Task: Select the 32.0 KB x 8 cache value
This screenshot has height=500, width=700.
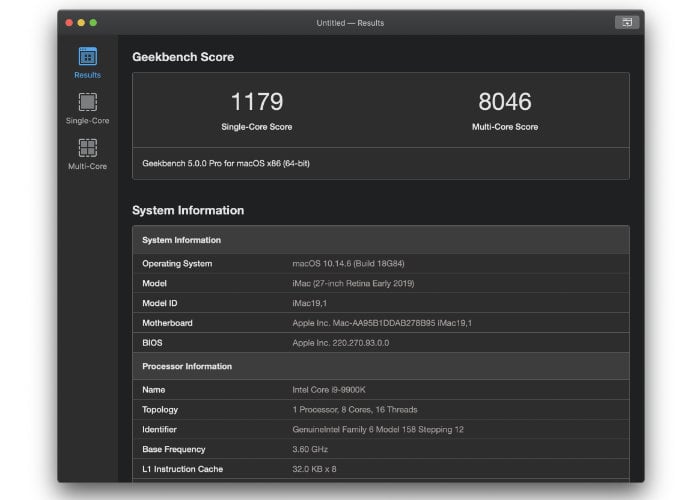Action: tap(314, 469)
